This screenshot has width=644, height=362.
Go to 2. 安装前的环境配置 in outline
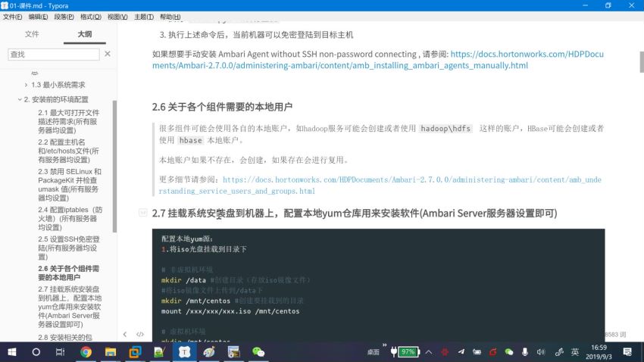click(56, 99)
